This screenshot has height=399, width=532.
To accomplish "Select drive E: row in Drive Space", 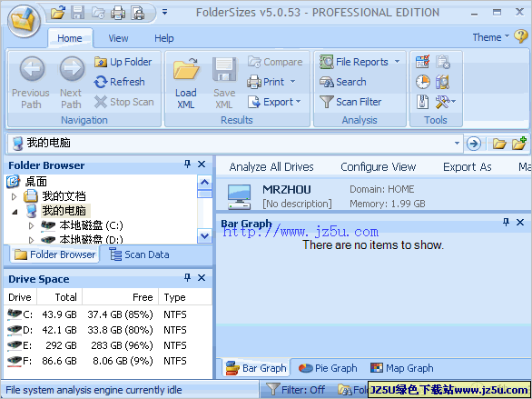I will click(97, 345).
